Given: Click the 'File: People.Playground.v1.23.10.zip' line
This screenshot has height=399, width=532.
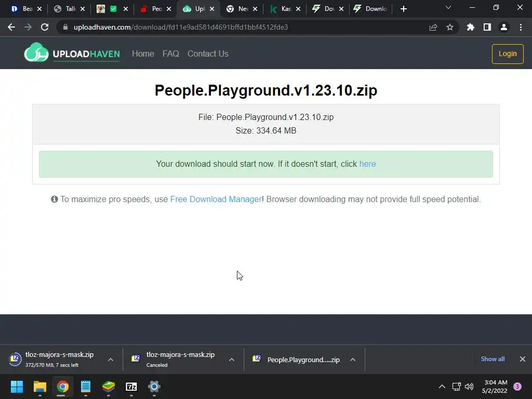Looking at the screenshot, I should click(266, 117).
